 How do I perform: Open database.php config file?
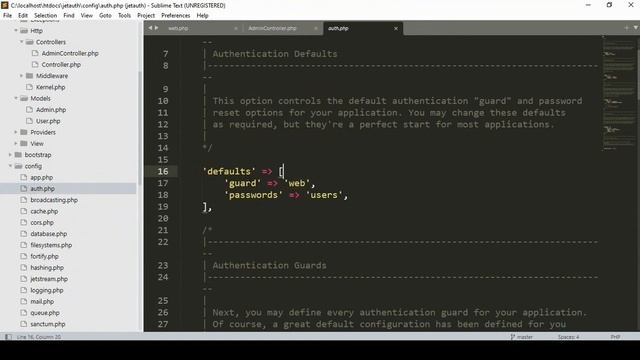49,234
